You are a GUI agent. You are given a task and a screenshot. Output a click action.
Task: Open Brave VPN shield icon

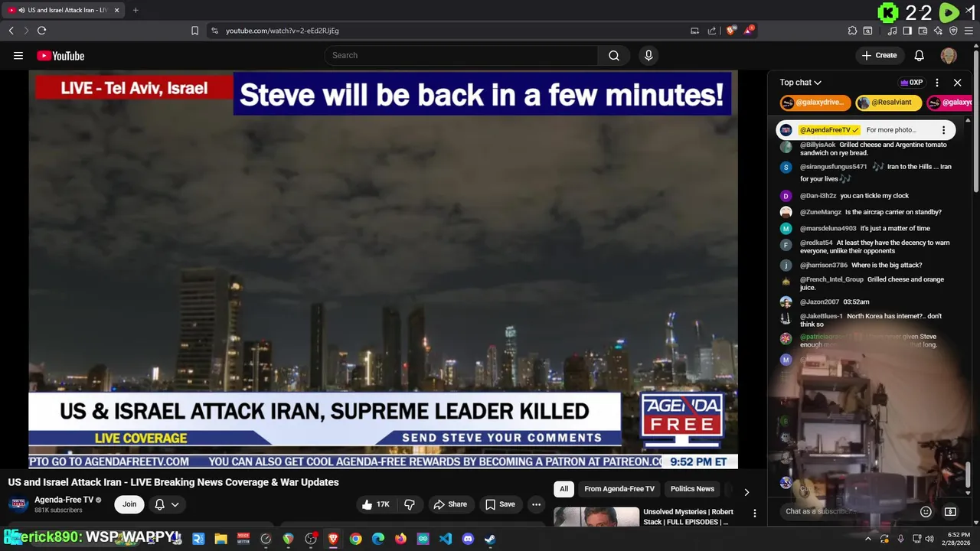tap(953, 31)
